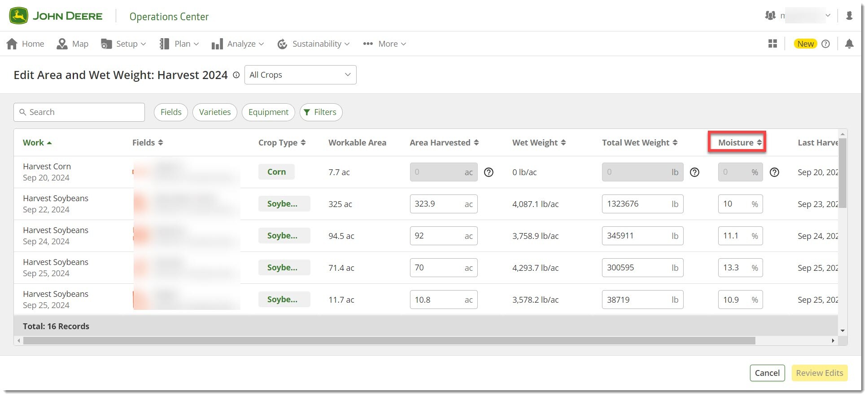Image resolution: width=868 pixels, height=397 pixels.
Task: Go to the Home page
Action: pos(26,44)
